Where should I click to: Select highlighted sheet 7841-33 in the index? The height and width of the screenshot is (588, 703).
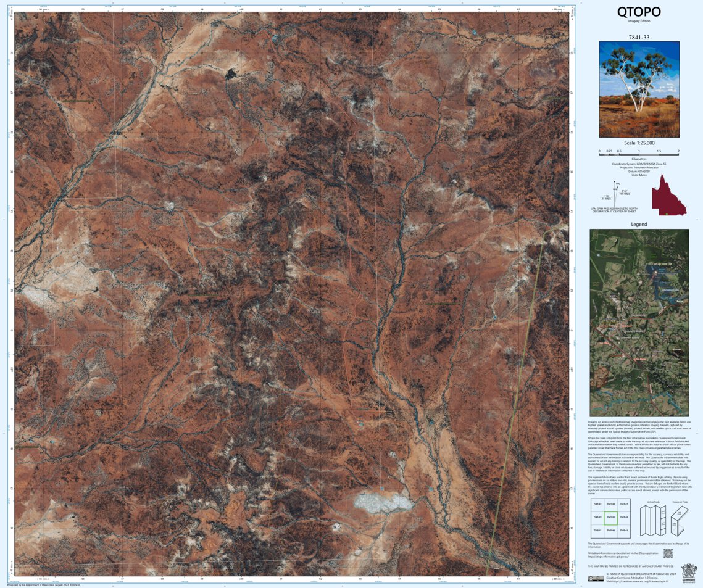611,518
